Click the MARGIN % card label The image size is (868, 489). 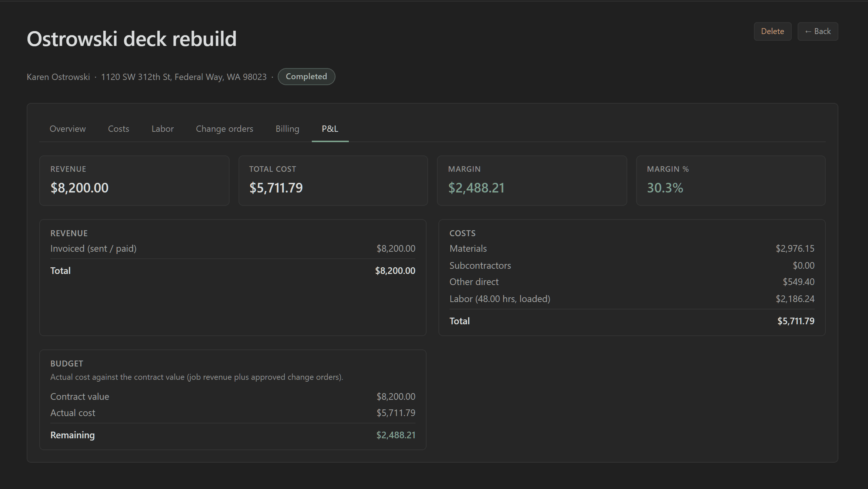tap(668, 169)
